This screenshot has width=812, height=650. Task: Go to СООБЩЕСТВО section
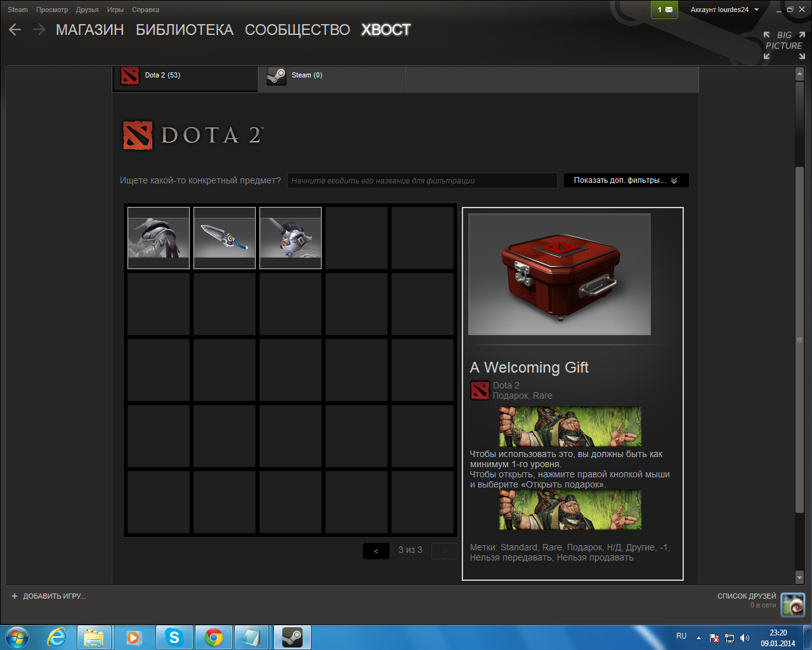[298, 30]
